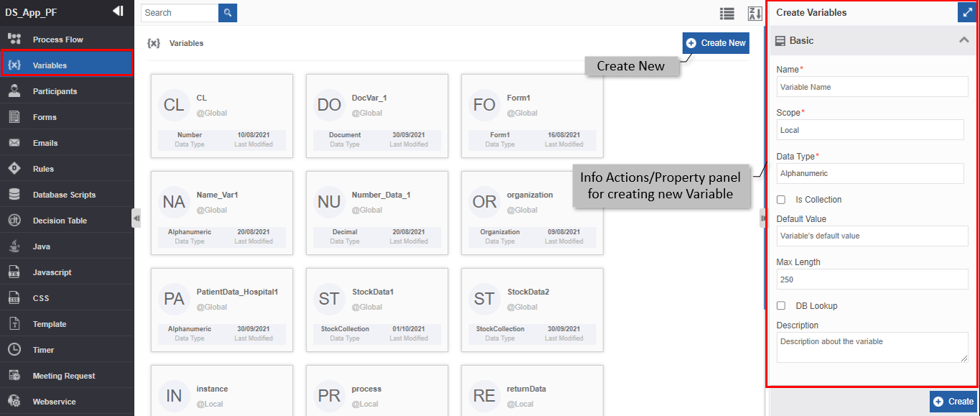
Task: Click the Javascript file icon
Action: tap(14, 272)
